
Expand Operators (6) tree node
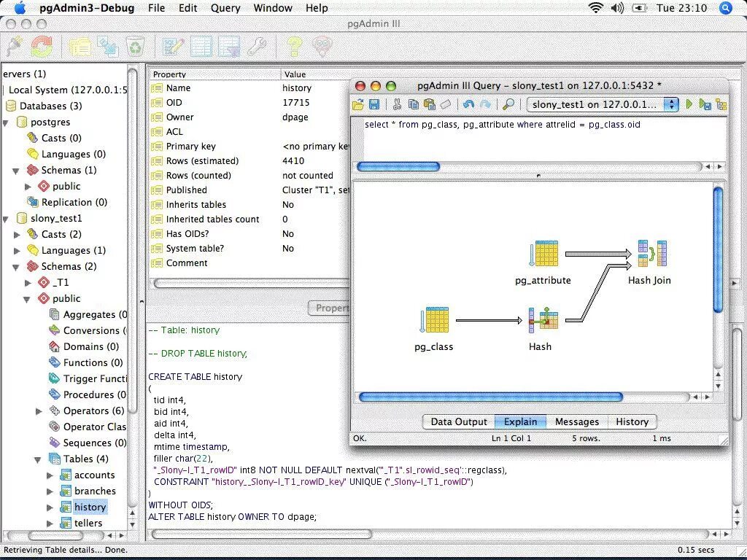click(39, 411)
